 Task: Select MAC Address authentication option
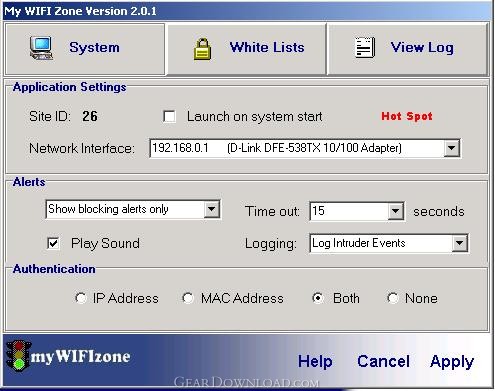click(x=188, y=298)
